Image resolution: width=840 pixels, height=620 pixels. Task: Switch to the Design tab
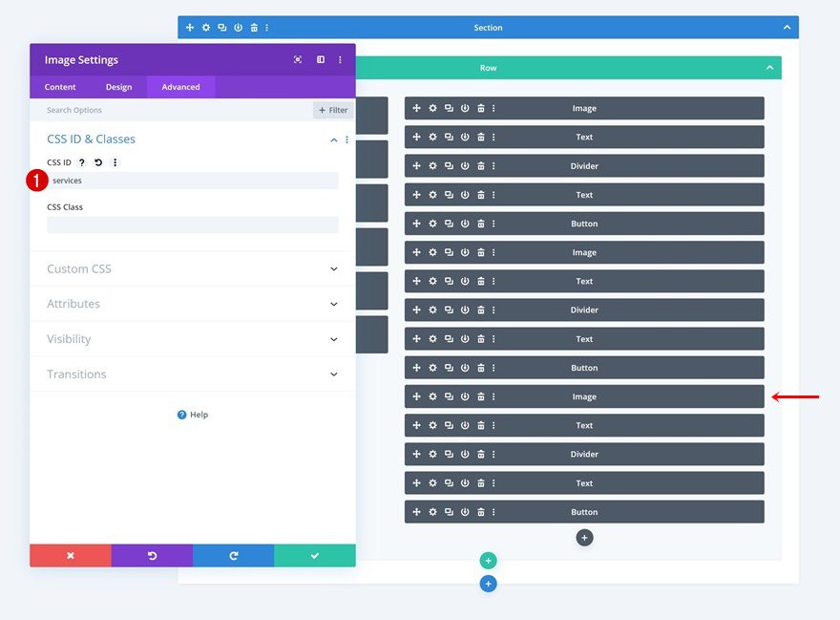tap(119, 87)
